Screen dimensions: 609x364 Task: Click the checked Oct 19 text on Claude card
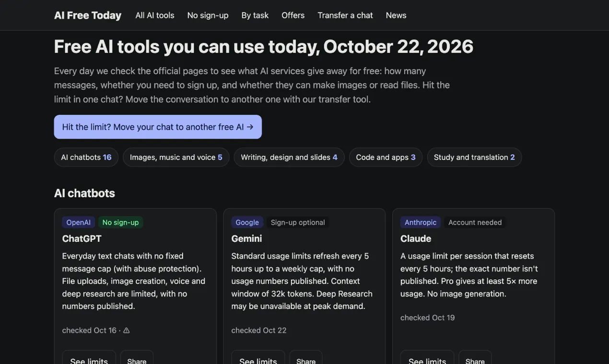428,318
